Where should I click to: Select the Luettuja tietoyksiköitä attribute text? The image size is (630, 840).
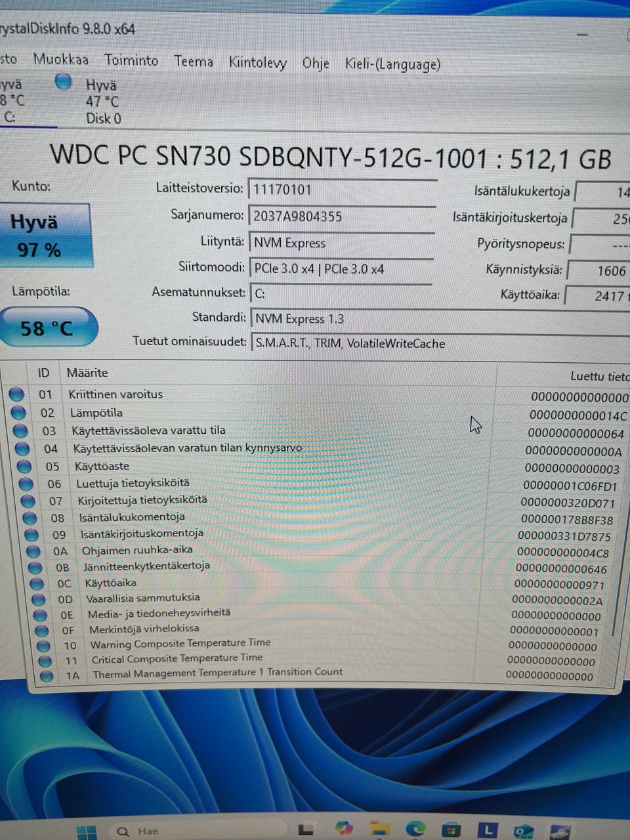[x=133, y=484]
